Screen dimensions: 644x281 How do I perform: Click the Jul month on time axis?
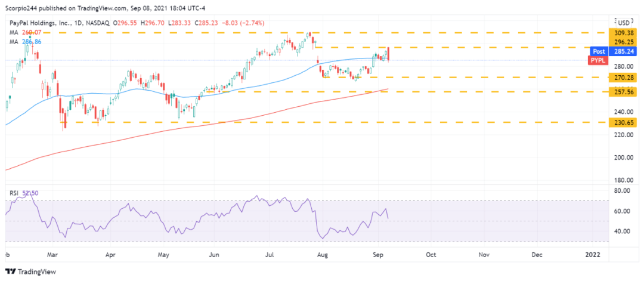coord(270,255)
